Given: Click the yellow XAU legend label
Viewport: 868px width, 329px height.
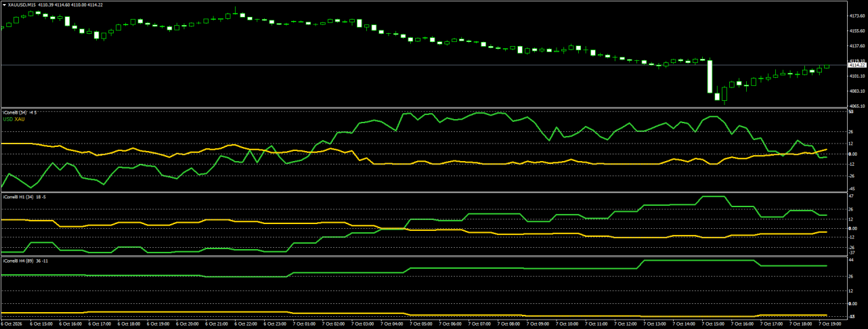Looking at the screenshot, I should [x=20, y=119].
